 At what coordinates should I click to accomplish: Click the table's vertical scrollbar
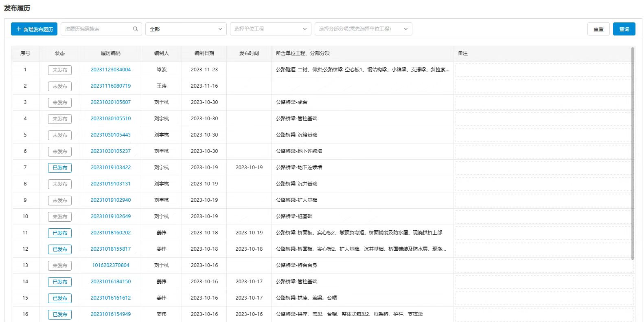(x=633, y=153)
